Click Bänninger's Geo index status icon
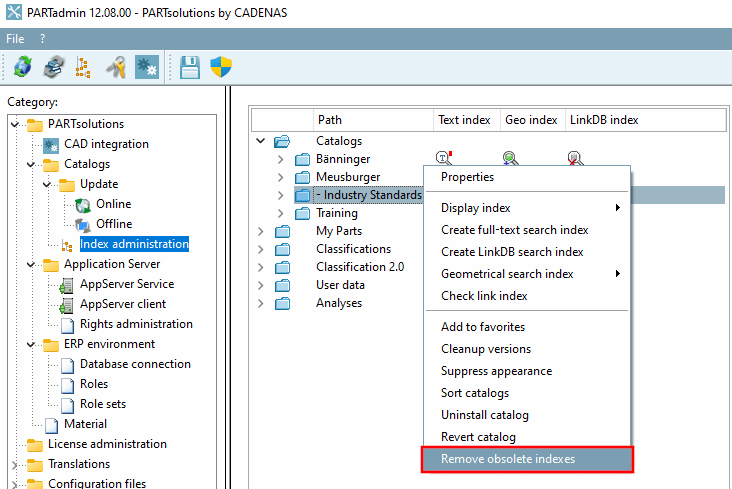Screen dimensions: 732x489 coord(510,157)
